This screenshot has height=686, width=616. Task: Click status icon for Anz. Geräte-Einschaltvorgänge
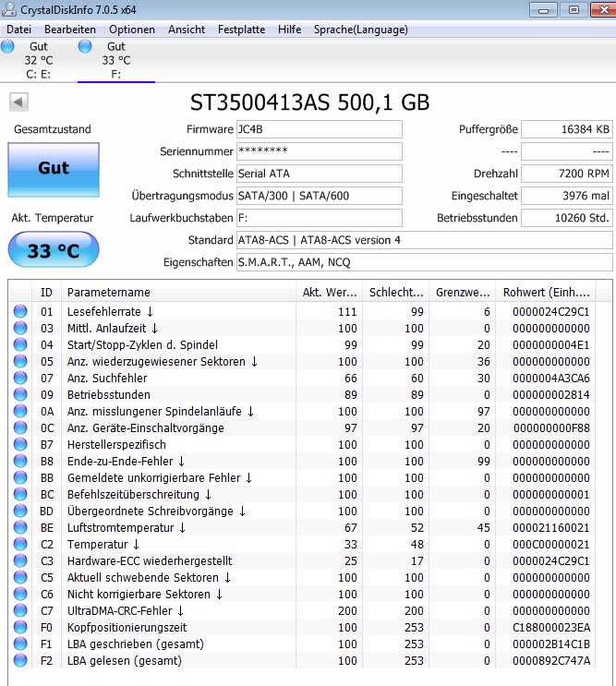[20, 427]
